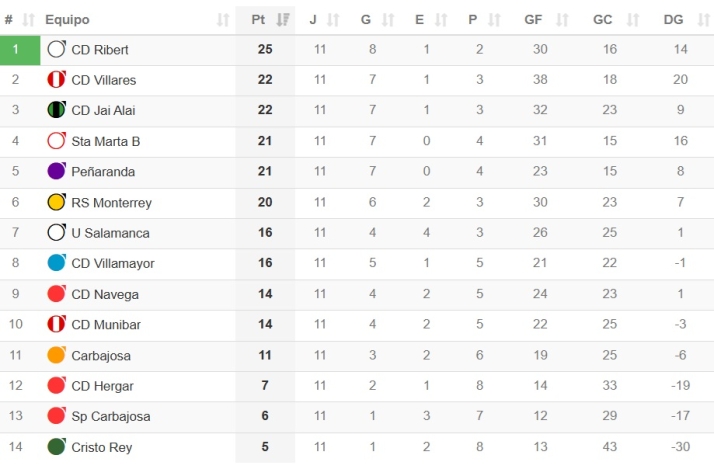The image size is (714, 469).
Task: Click the CD Ribert team crest icon
Action: tap(57, 49)
